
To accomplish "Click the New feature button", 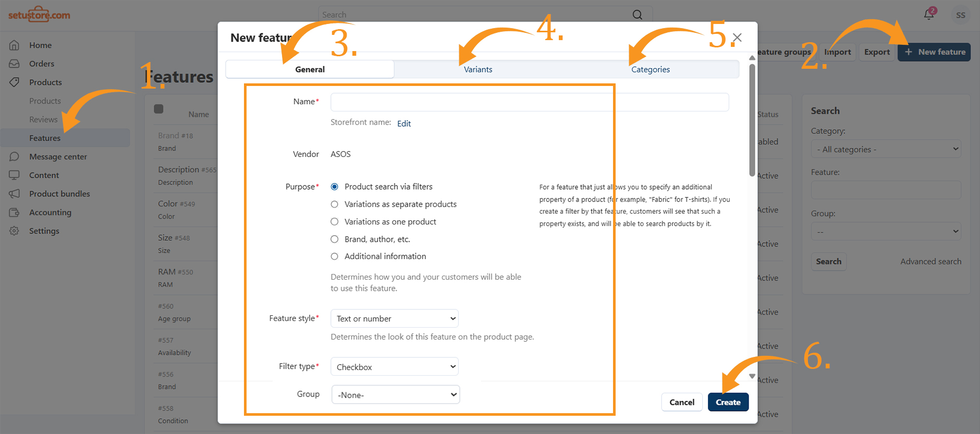I will (x=934, y=52).
